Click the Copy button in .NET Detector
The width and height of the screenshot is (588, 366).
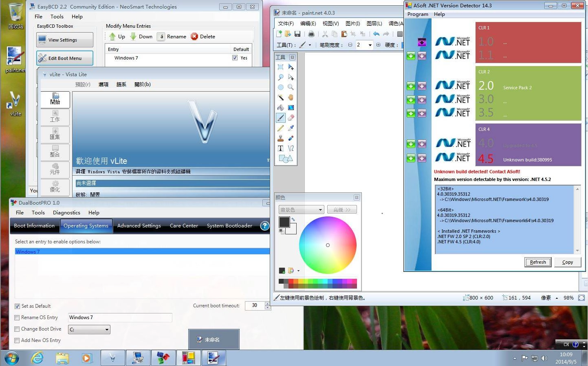coord(568,262)
